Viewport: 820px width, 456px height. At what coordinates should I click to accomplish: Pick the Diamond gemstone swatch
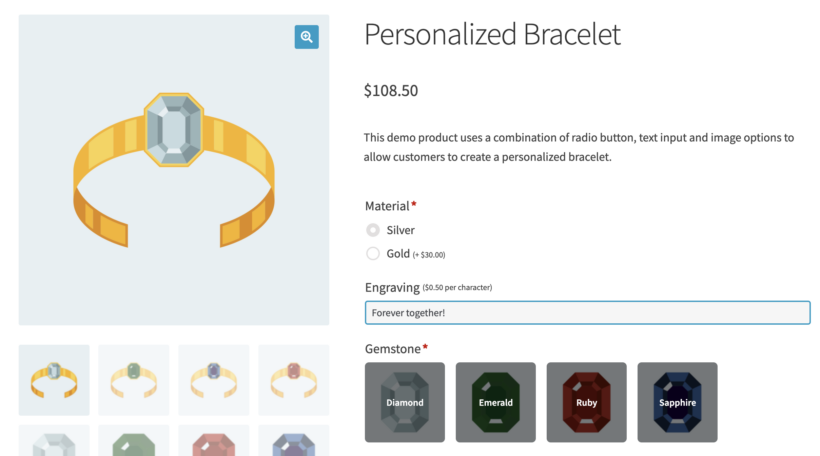(x=405, y=402)
